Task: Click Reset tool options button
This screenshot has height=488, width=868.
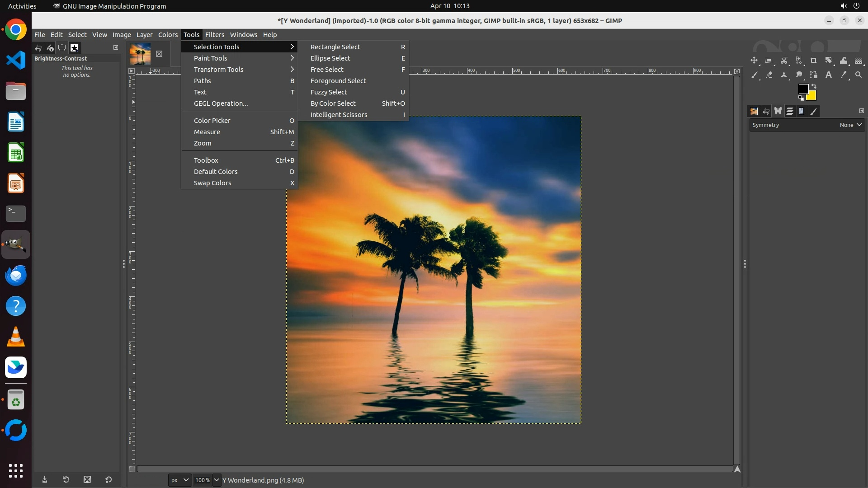Action: pyautogui.click(x=108, y=480)
